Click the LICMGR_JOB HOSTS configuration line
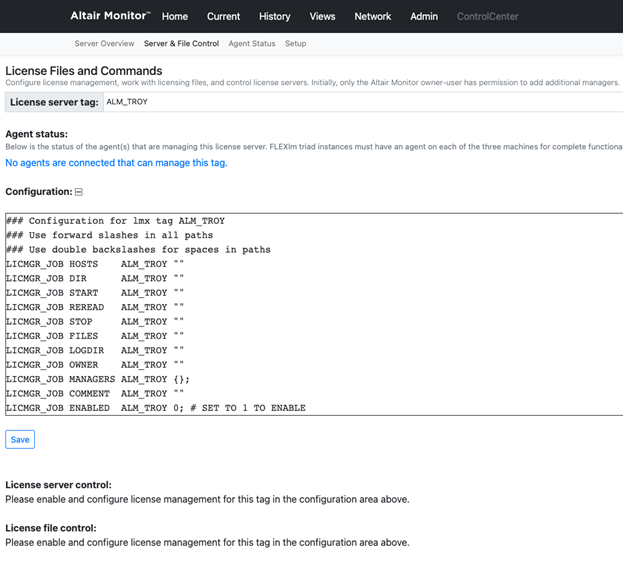Screen dimensions: 623x568 [95, 264]
